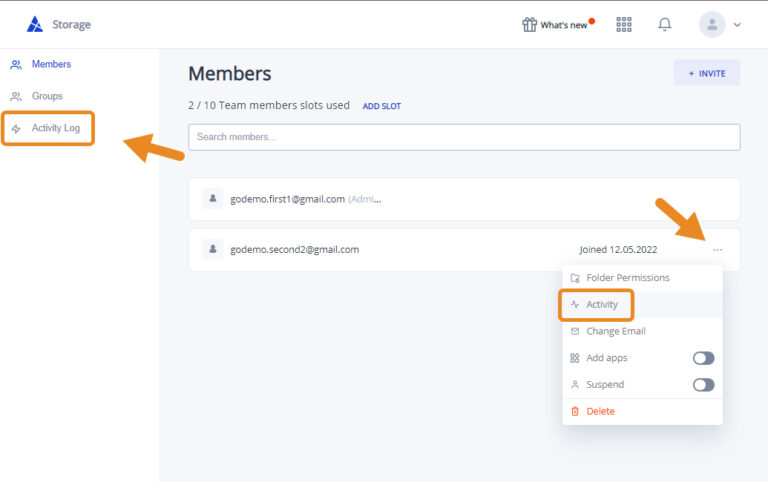Viewport: 768px width, 482px height.
Task: Click the Joined 12.05.2022 text
Action: [x=618, y=249]
